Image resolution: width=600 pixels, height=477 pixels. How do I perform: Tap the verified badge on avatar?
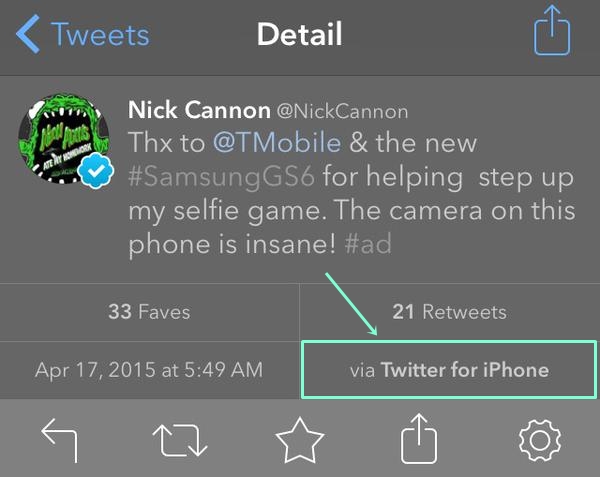click(x=95, y=171)
